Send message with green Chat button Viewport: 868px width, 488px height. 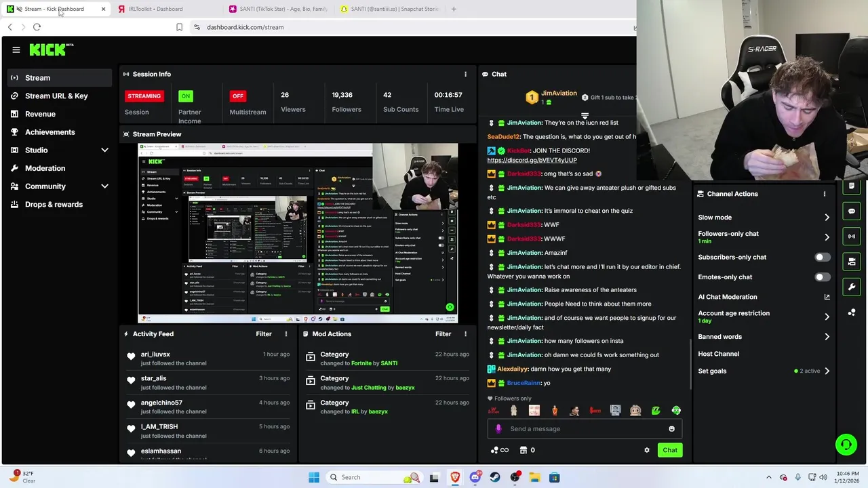pyautogui.click(x=670, y=450)
